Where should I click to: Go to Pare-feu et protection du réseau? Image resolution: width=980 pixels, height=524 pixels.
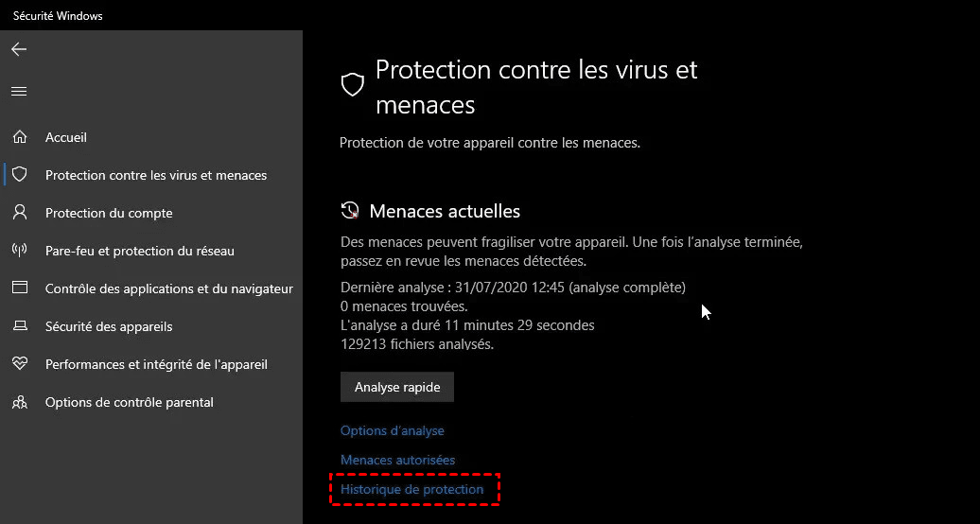[140, 251]
